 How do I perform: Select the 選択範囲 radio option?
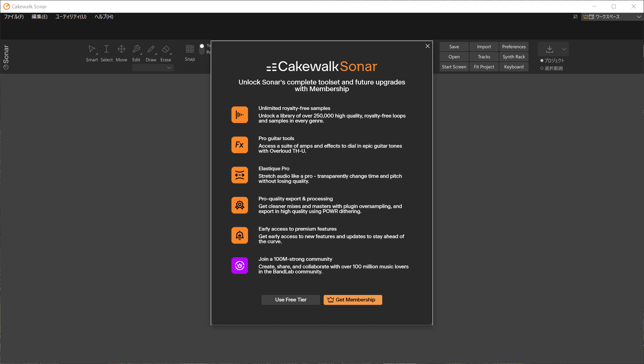551,68
